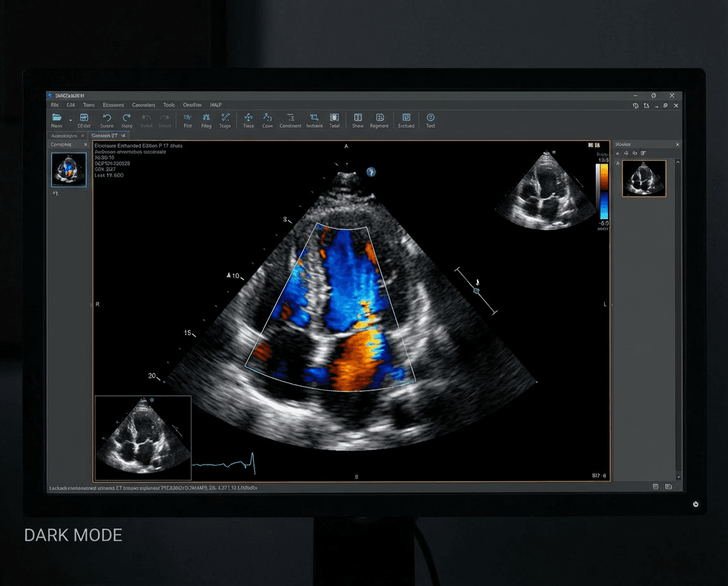Select the echo thumbnail in the left panel
The image size is (728, 586).
68,169
